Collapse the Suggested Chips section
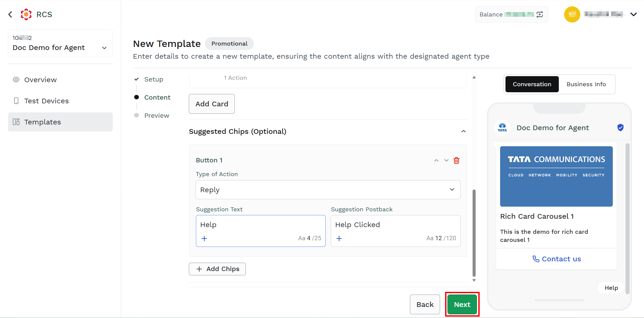 (464, 131)
